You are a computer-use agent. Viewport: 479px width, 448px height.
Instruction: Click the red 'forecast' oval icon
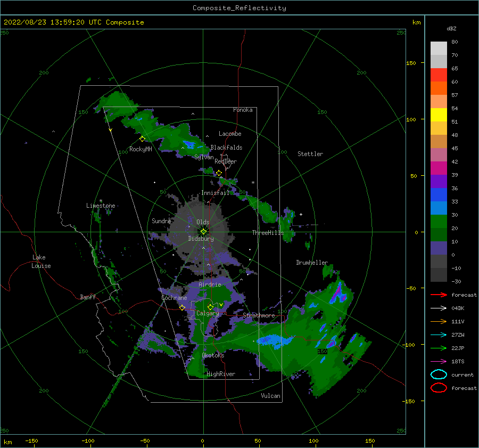coord(439,388)
